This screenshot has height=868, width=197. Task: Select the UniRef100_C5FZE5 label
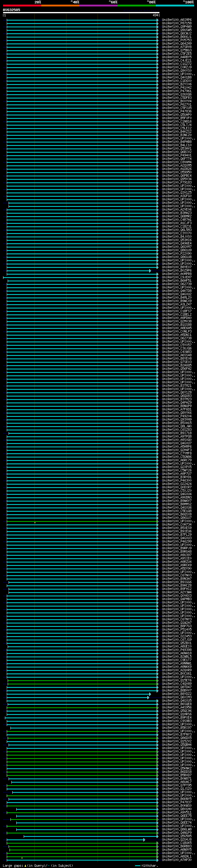(x=176, y=54)
